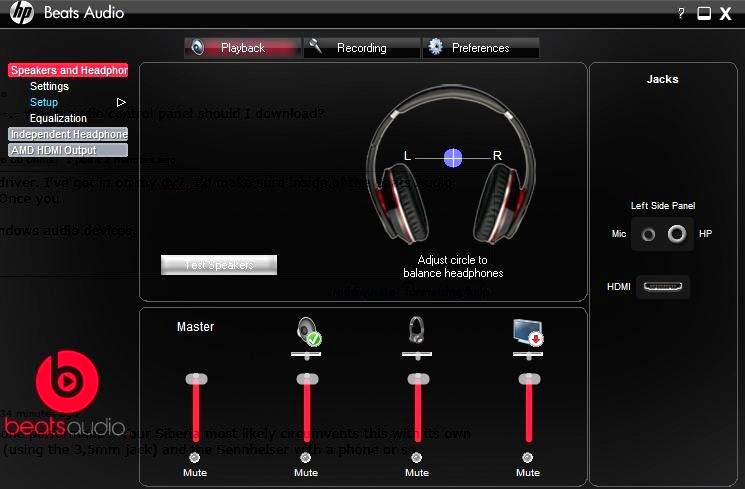
Task: Select the AMD HDMI Output device
Action: click(x=68, y=150)
